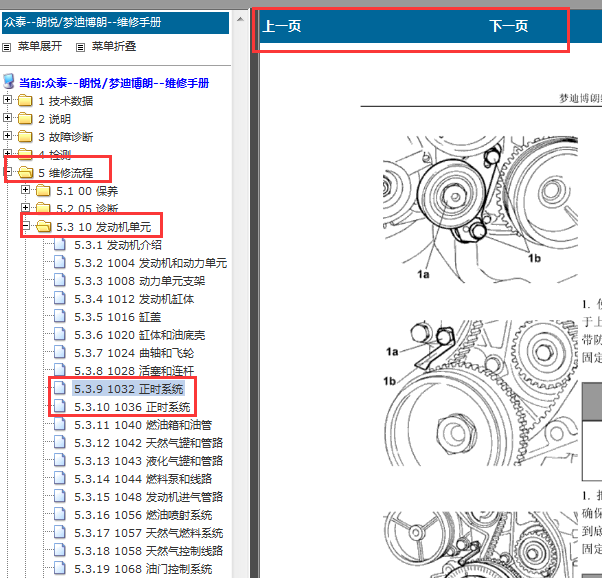Image resolution: width=602 pixels, height=578 pixels.
Task: Click 菜单展开 to expand the menu
Action: pyautogui.click(x=40, y=46)
